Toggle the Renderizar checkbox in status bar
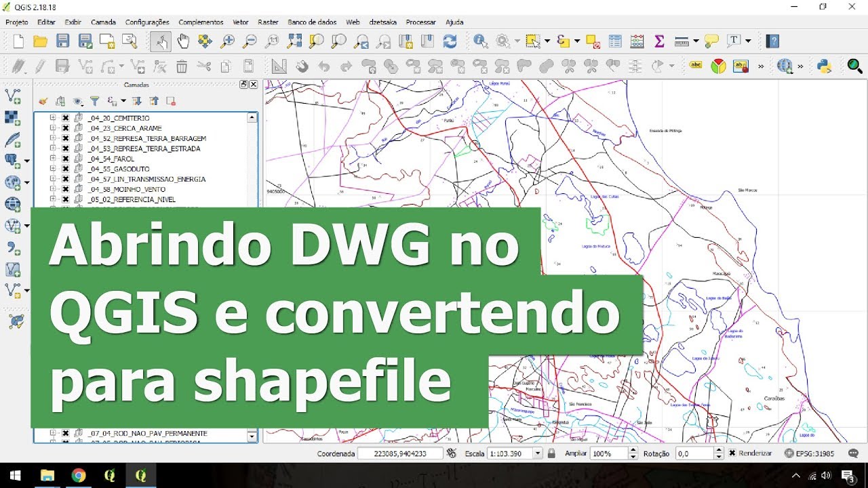The height and width of the screenshot is (488, 868). tap(732, 453)
